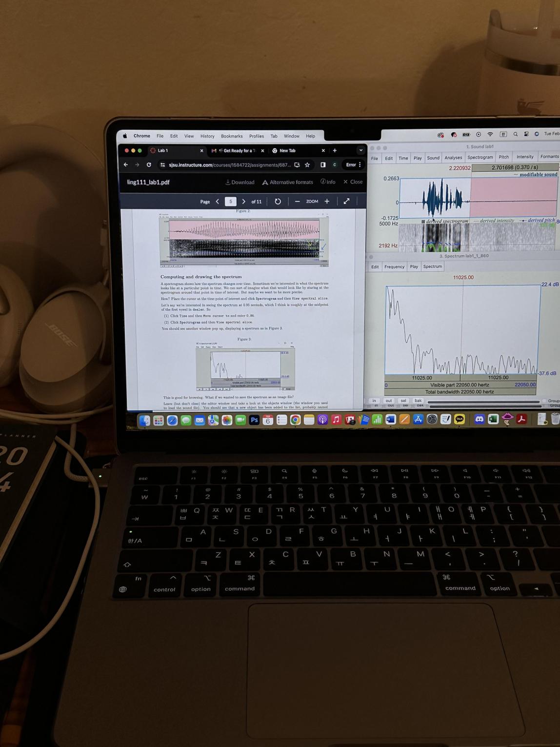Click the Formants menu in the Sound editor

pyautogui.click(x=550, y=157)
